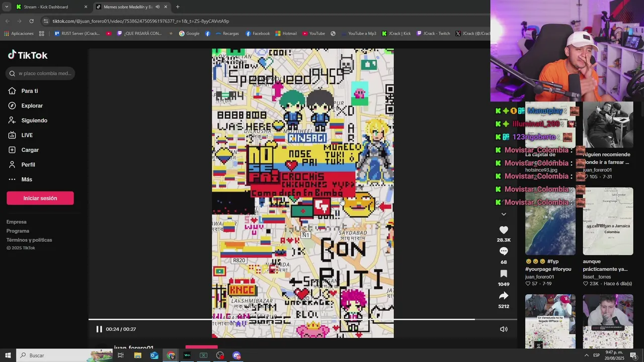
Task: Open the Jamaica Colombia map thumbnail
Action: point(608,221)
